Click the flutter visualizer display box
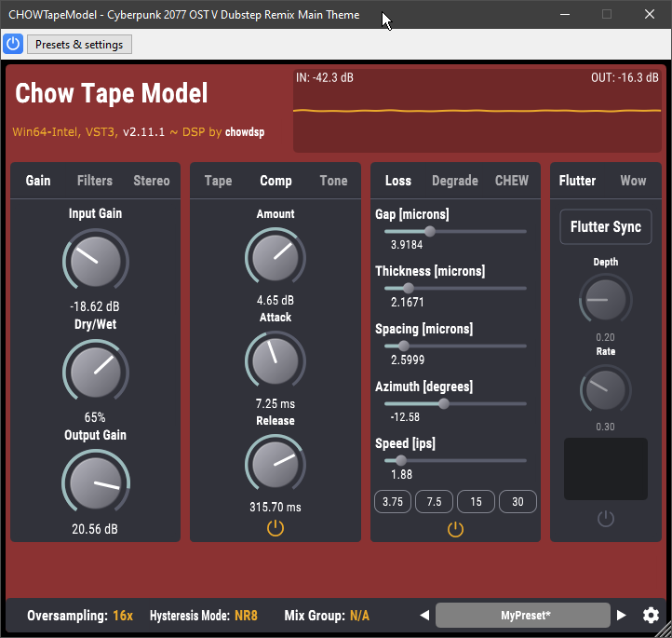Screen dimensions: 672x638 [x=606, y=469]
